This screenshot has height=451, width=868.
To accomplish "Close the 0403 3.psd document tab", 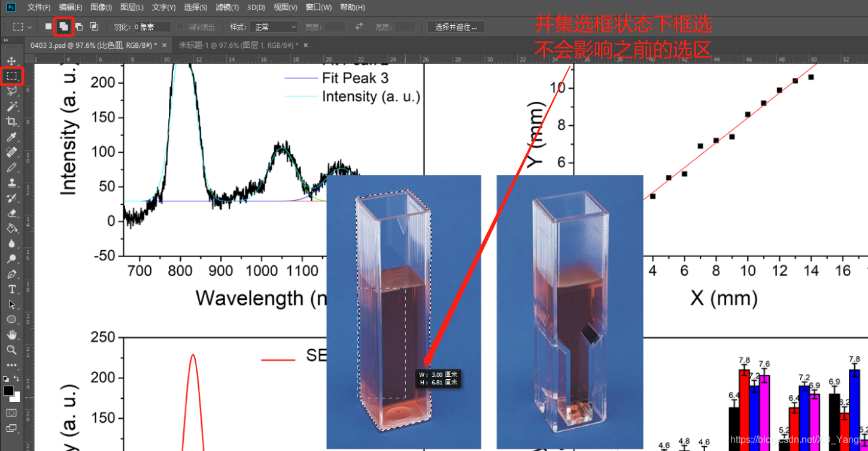I will (164, 46).
